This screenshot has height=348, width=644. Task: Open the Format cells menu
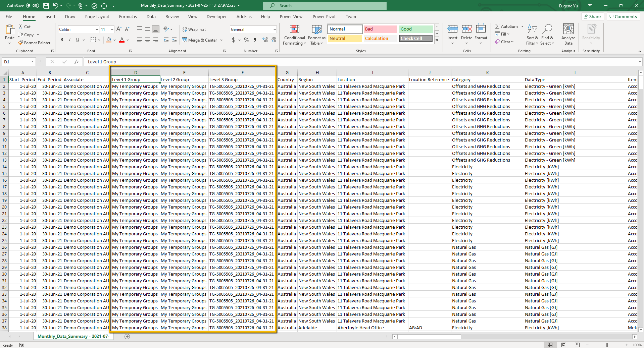(x=481, y=35)
